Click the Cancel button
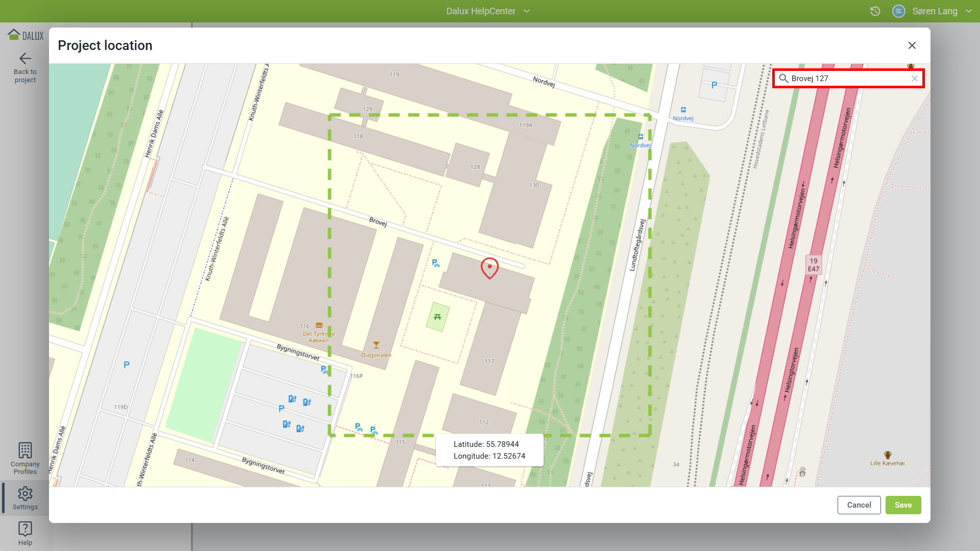Image resolution: width=980 pixels, height=551 pixels. coord(859,505)
